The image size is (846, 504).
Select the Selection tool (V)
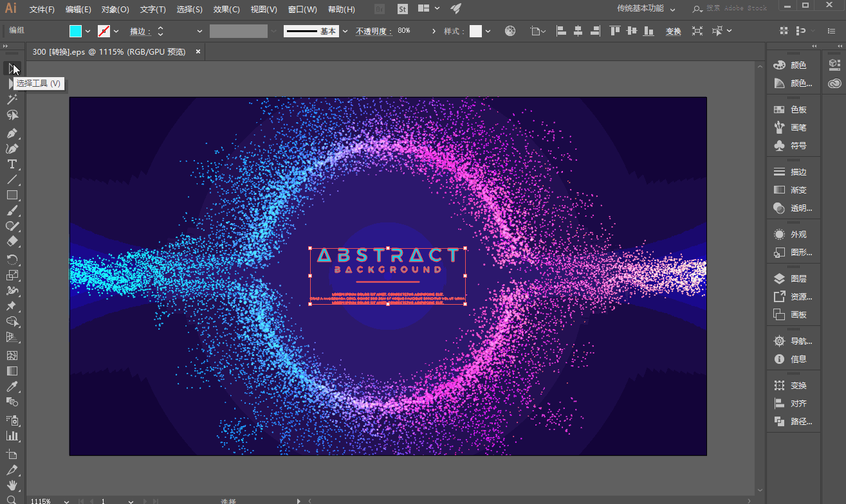click(12, 68)
